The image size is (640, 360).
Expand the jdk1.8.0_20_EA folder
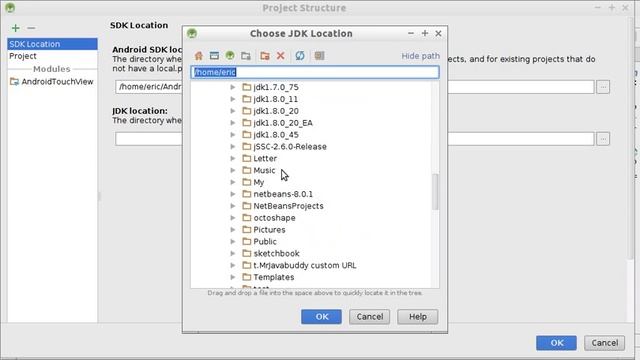coord(233,122)
